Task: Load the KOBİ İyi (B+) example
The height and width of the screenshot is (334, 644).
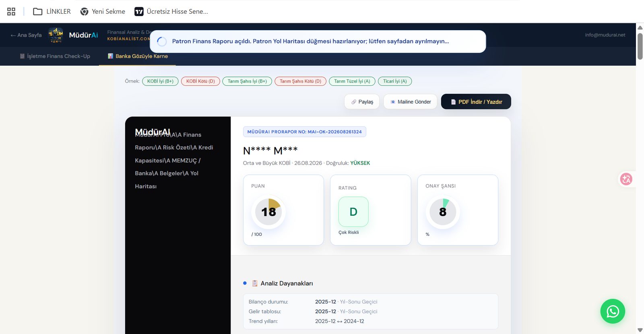Action: coord(160,81)
